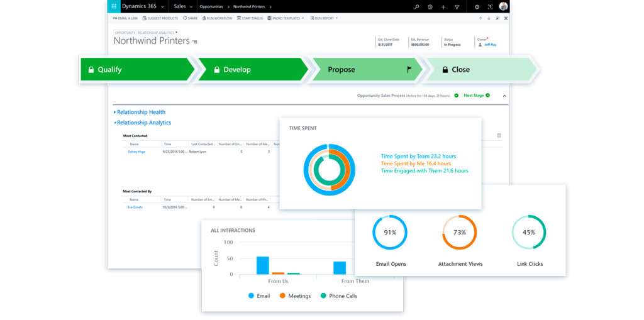Click Time Spent by Team legend text
This screenshot has width=644, height=320.
418,156
